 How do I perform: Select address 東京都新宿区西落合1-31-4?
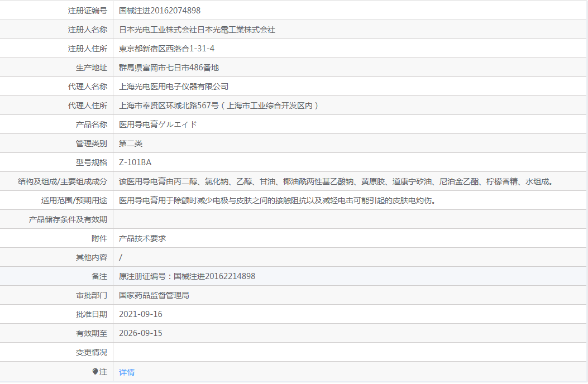coord(167,49)
